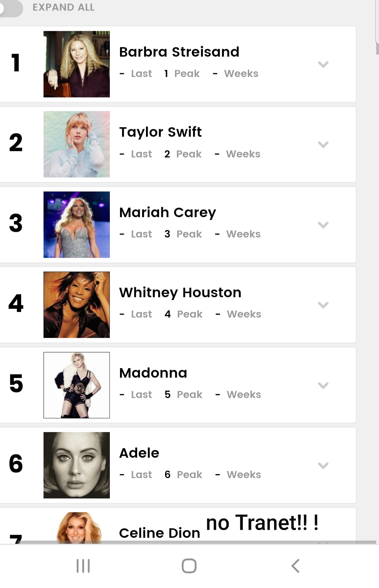Image resolution: width=379 pixels, height=588 pixels.
Task: Open Taylor Swift photo thumbnail
Action: click(x=77, y=144)
